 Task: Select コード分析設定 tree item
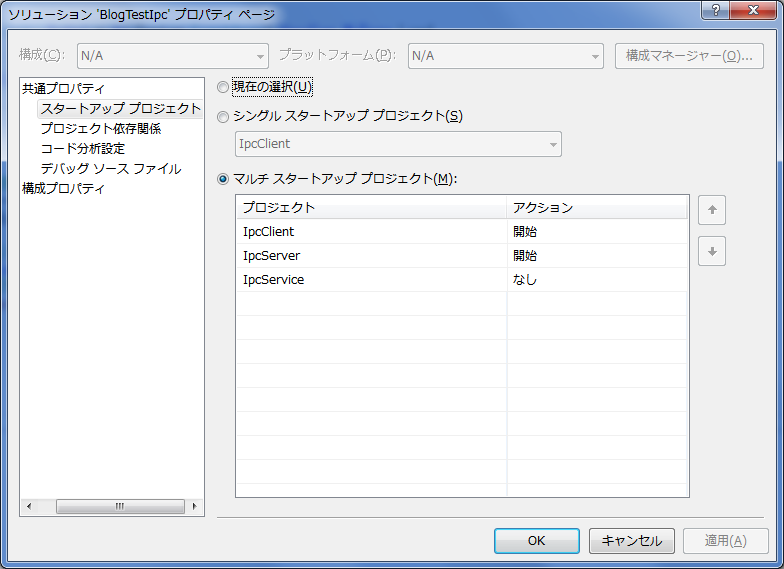coord(82,148)
